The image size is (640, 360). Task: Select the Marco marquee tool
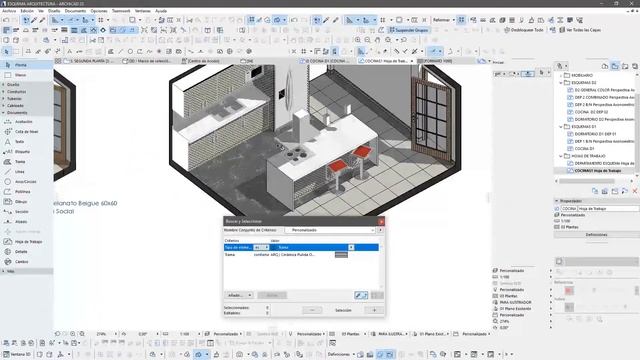[26, 75]
